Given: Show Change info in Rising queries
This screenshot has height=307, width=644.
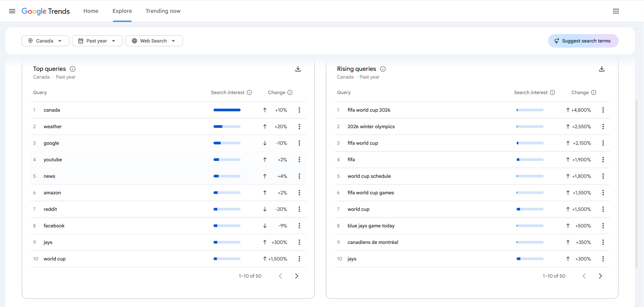Looking at the screenshot, I should tap(594, 92).
